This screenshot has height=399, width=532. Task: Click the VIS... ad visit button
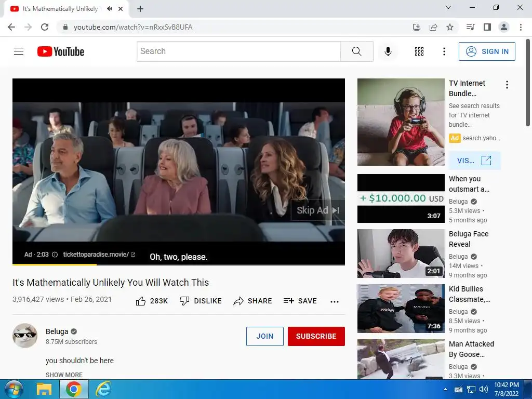click(474, 161)
